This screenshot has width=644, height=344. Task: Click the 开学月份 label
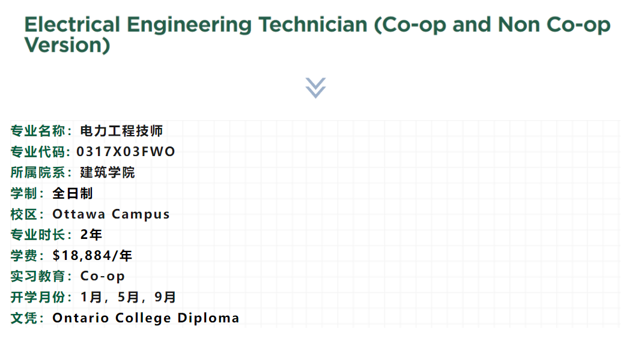coord(39,297)
